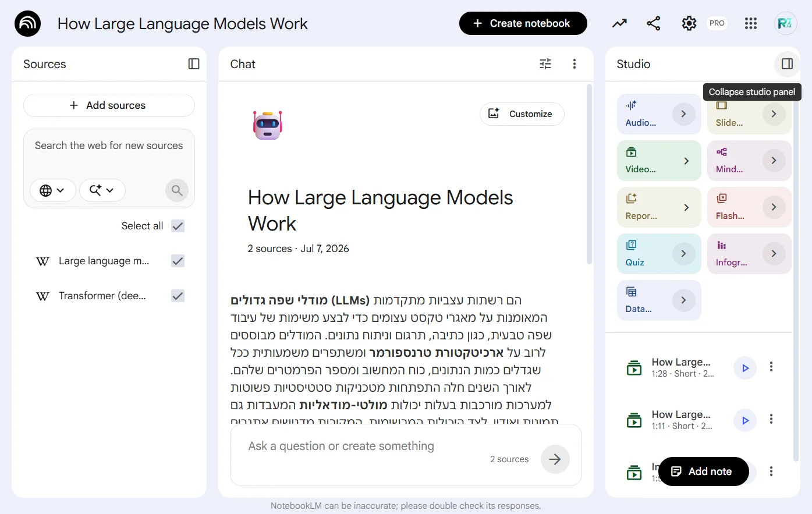Click the Add note button
Image resolution: width=812 pixels, height=514 pixels.
tap(703, 472)
